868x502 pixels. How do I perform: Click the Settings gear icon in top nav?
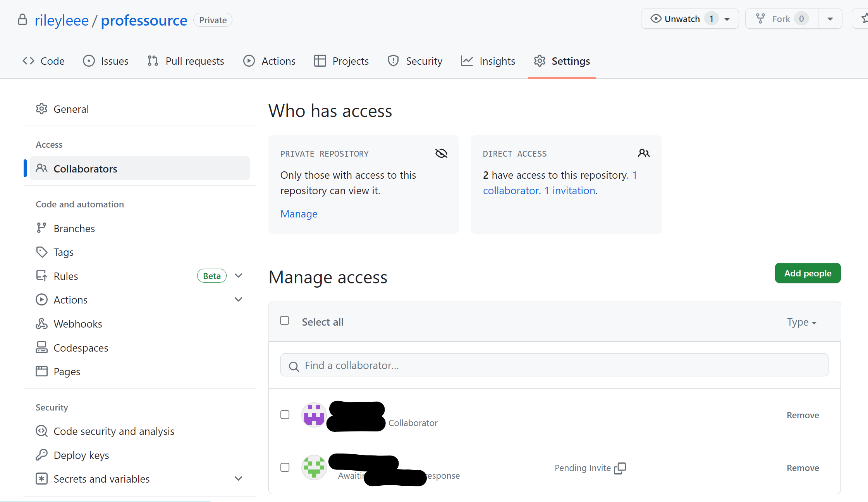click(x=540, y=61)
